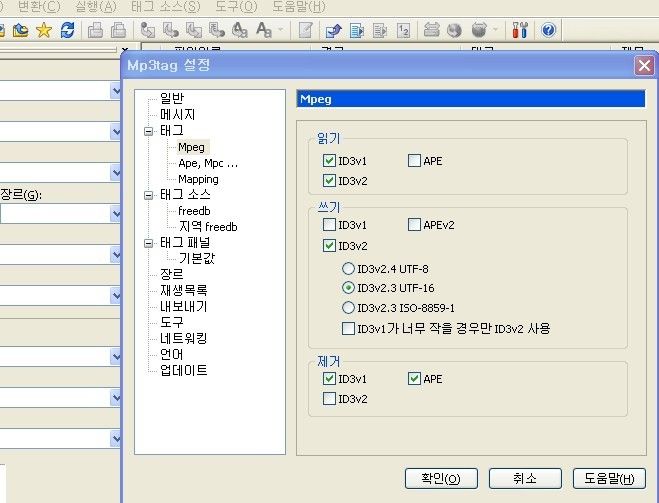This screenshot has height=503, width=659.
Task: Select ID3v2.3 ISO-8859-1 radio button
Action: pyautogui.click(x=348, y=308)
